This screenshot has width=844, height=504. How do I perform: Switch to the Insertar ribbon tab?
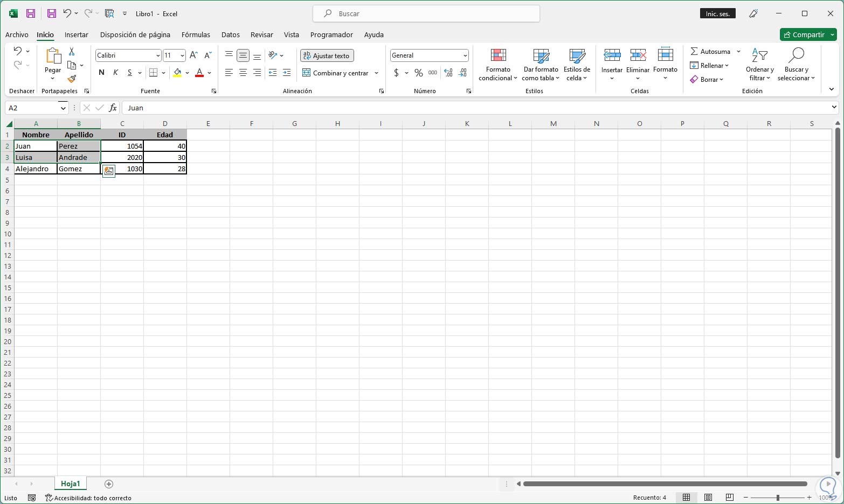click(76, 34)
